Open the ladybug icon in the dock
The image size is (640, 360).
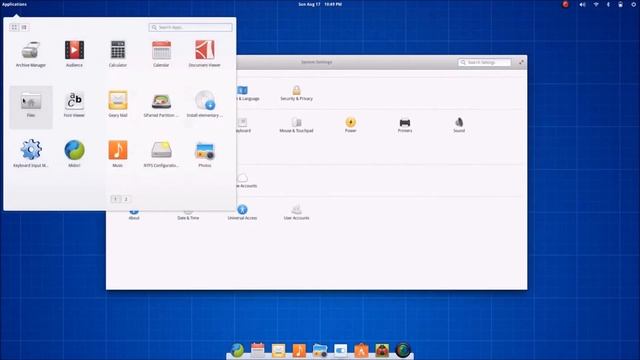tap(382, 350)
